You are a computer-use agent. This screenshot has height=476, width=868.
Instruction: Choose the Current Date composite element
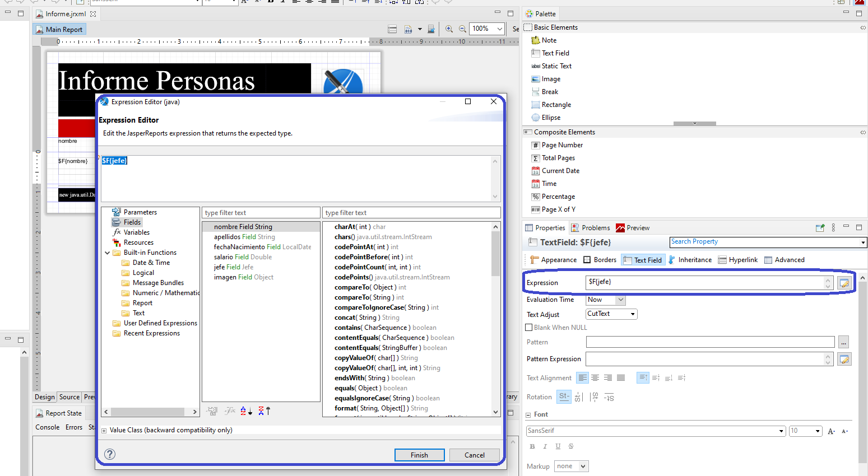click(560, 171)
